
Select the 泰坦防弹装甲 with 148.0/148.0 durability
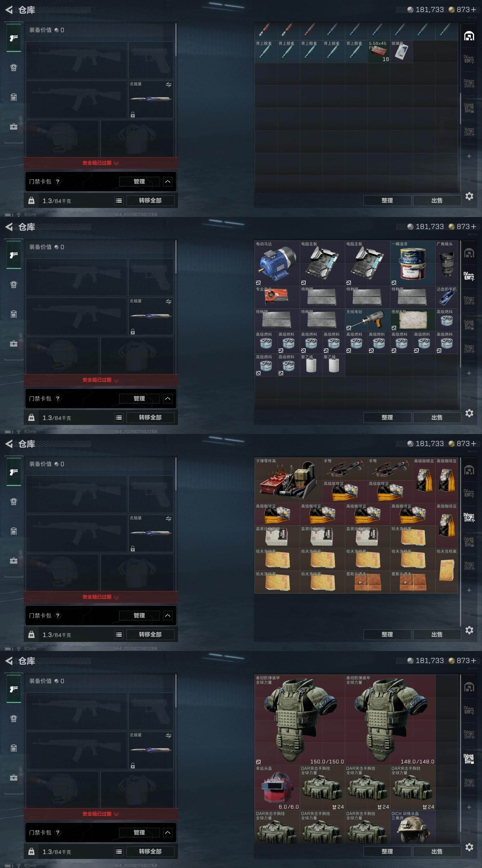(x=390, y=720)
